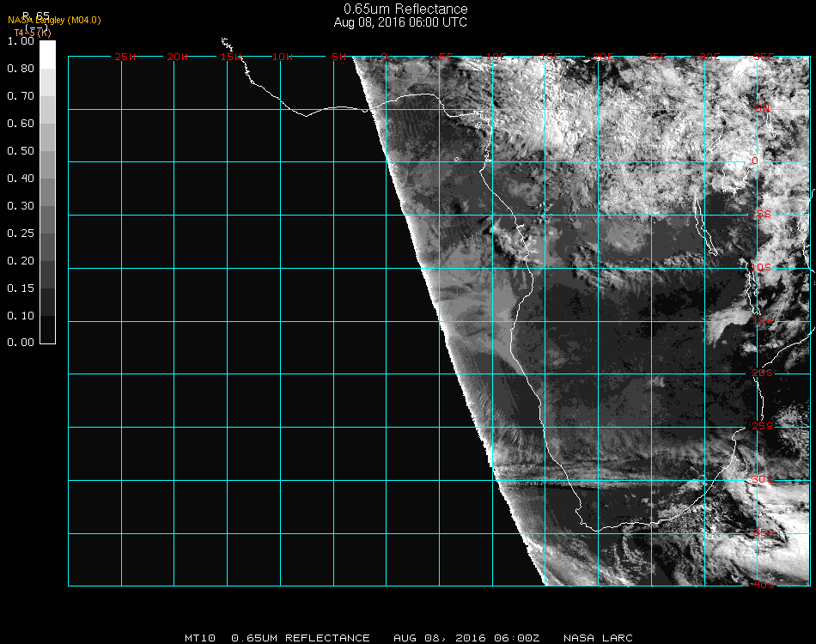Click the 20S latitude label
The image size is (816, 644).
click(763, 374)
